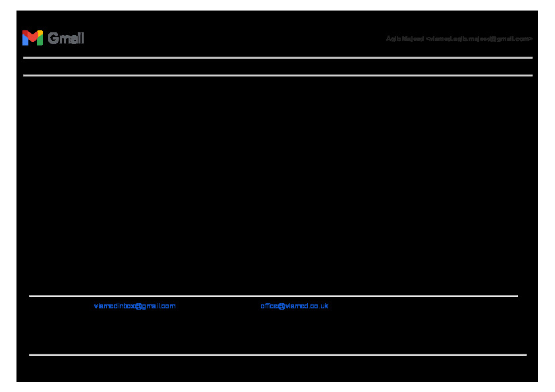
Task: Open the viamedinbox@gmail.com email link
Action: click(134, 306)
